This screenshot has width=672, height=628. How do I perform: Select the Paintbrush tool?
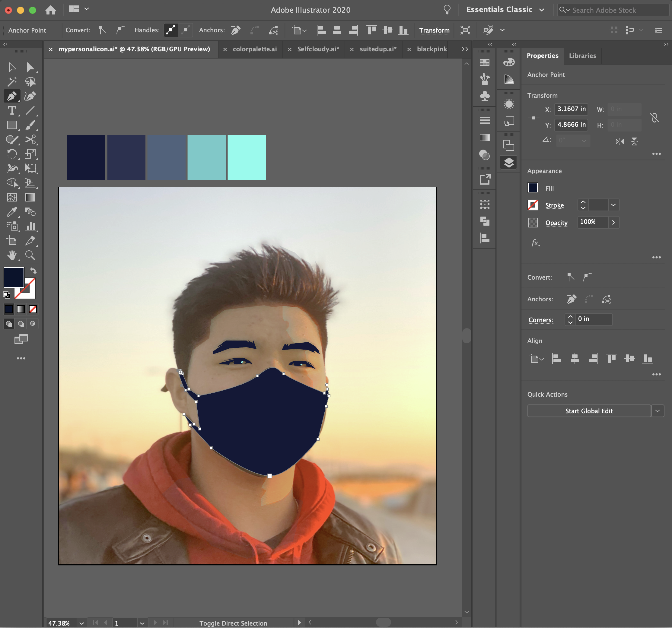click(30, 125)
